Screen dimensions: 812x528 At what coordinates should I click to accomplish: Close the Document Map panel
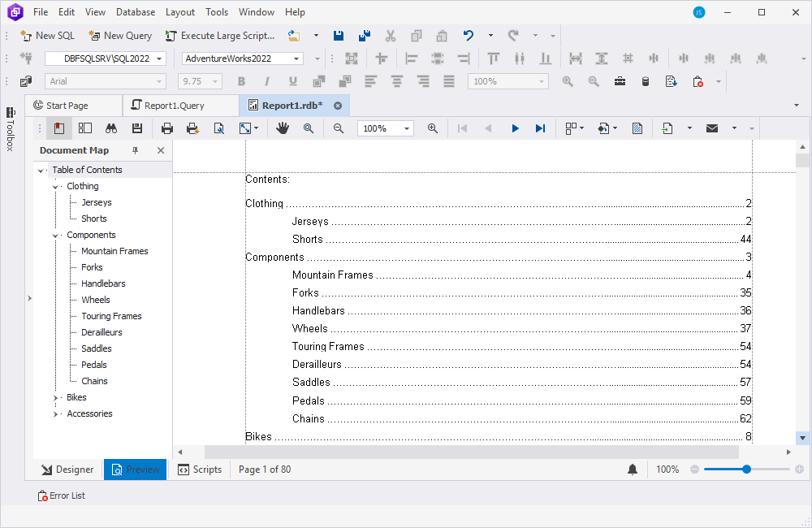[161, 150]
